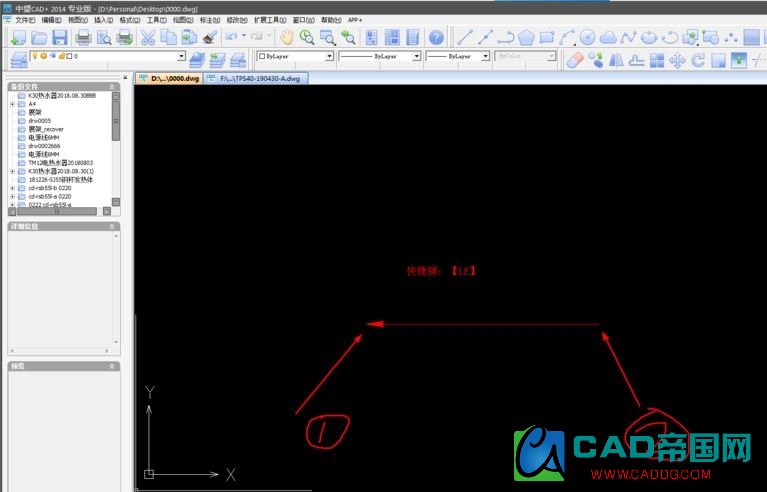Expand the cd-rsb55l-a 0220 node
The image size is (767, 492).
pos(12,196)
